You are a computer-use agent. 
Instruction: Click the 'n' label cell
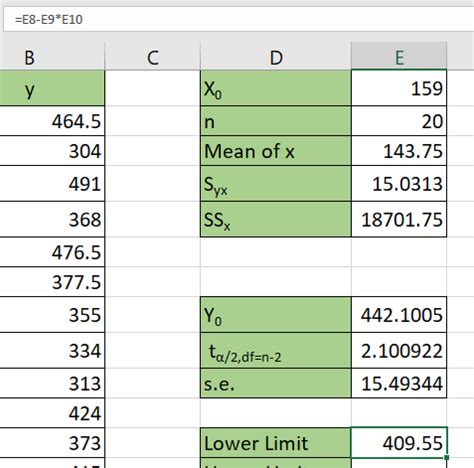(x=276, y=121)
